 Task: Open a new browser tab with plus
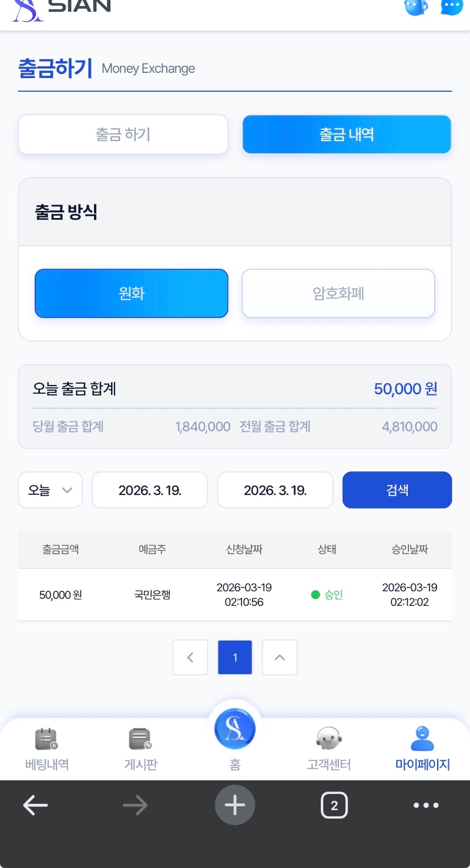[x=235, y=805]
